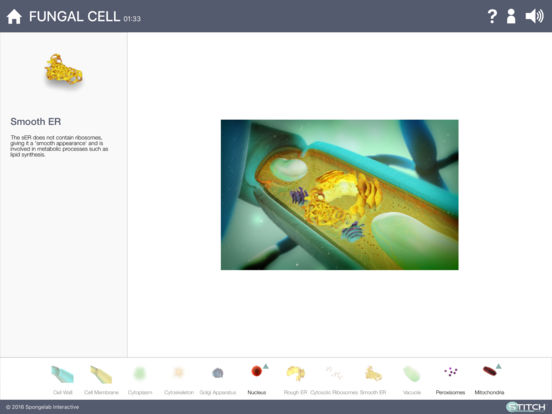This screenshot has width=552, height=414.
Task: Click the Smooth ER model in sidebar
Action: pyautogui.click(x=63, y=69)
